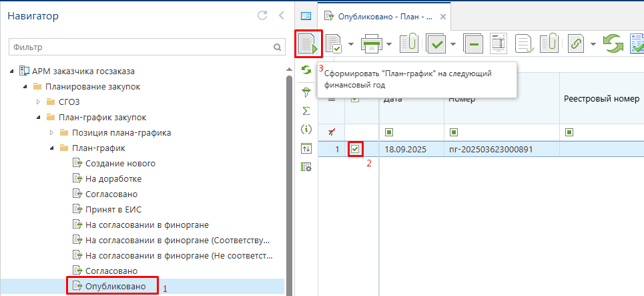Open dropdown arrow next to printer icon
The width and height of the screenshot is (644, 296).
[x=388, y=44]
